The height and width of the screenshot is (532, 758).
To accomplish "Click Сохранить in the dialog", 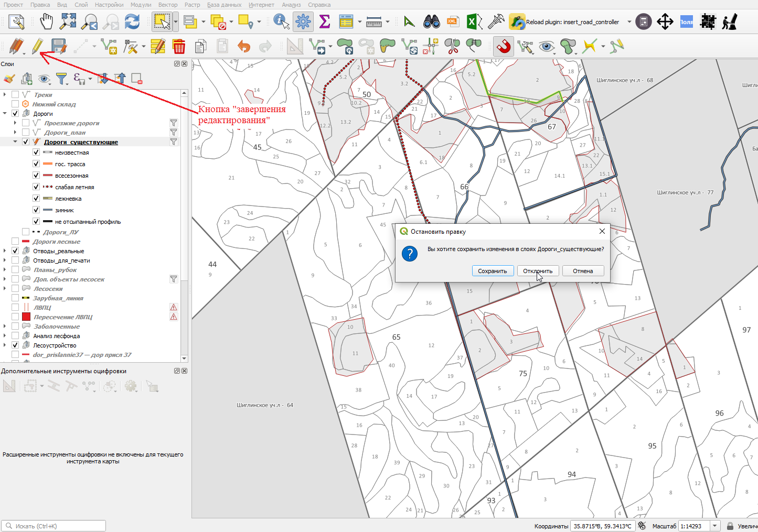I will 493,271.
